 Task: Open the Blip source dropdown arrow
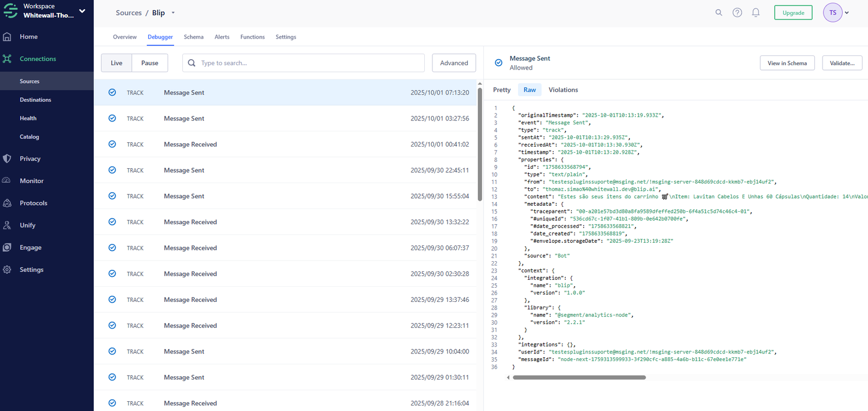click(x=173, y=13)
